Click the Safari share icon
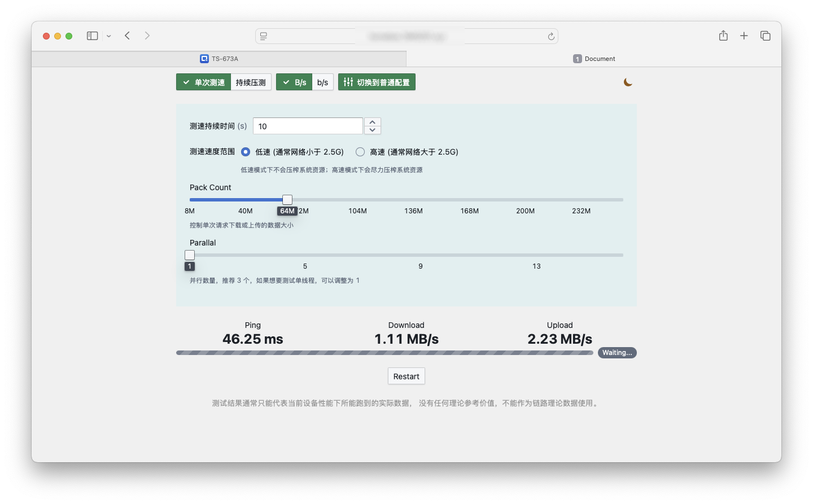The image size is (813, 504). [723, 35]
